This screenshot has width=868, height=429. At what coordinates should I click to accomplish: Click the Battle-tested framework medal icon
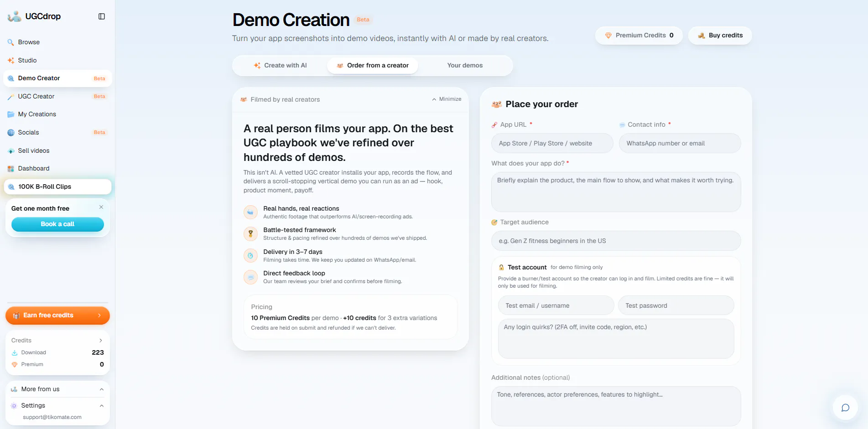coord(250,234)
